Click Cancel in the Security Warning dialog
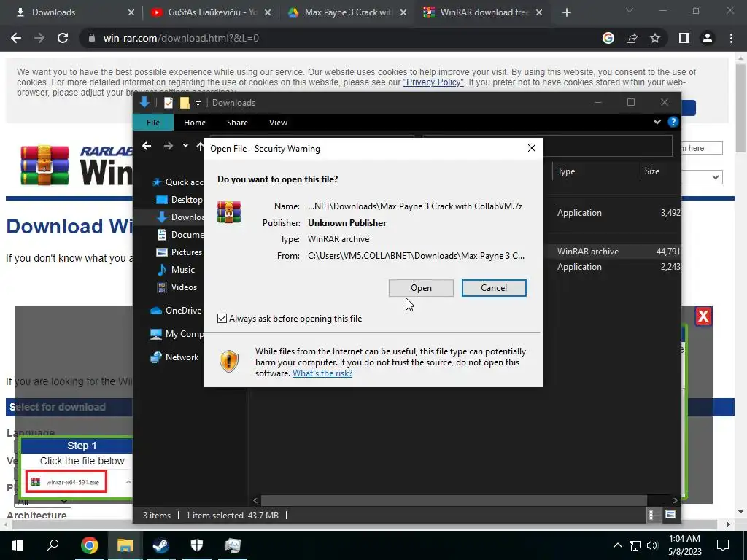The height and width of the screenshot is (560, 747). click(494, 287)
